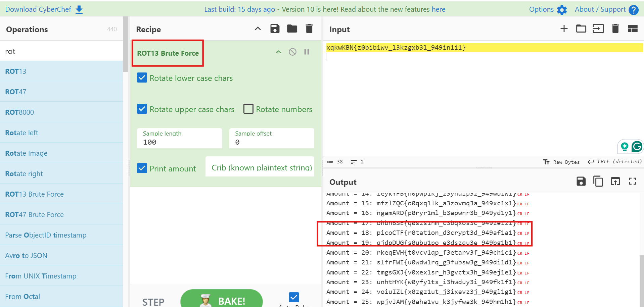Click the operations list scrollbar
644x307 pixels.
125,44
